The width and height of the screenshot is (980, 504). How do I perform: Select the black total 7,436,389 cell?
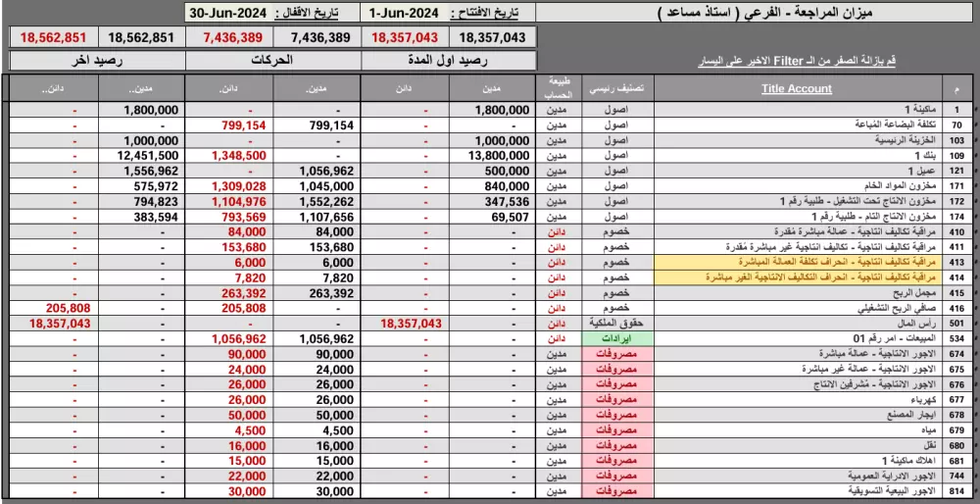[x=317, y=37]
